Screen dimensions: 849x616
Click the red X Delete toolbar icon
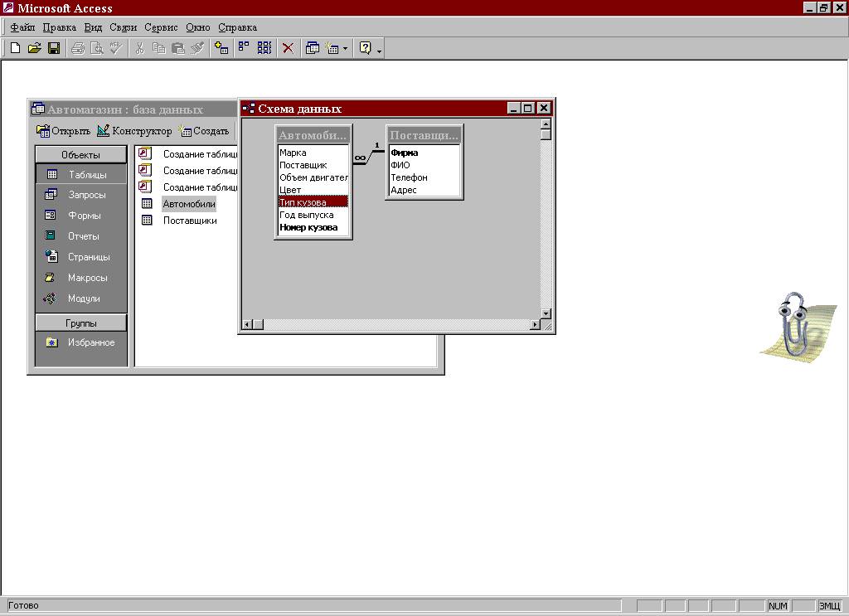tap(288, 48)
